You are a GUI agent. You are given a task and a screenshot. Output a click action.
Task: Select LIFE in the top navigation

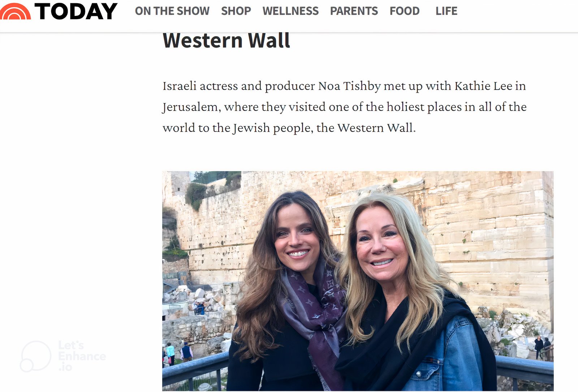[x=447, y=11]
